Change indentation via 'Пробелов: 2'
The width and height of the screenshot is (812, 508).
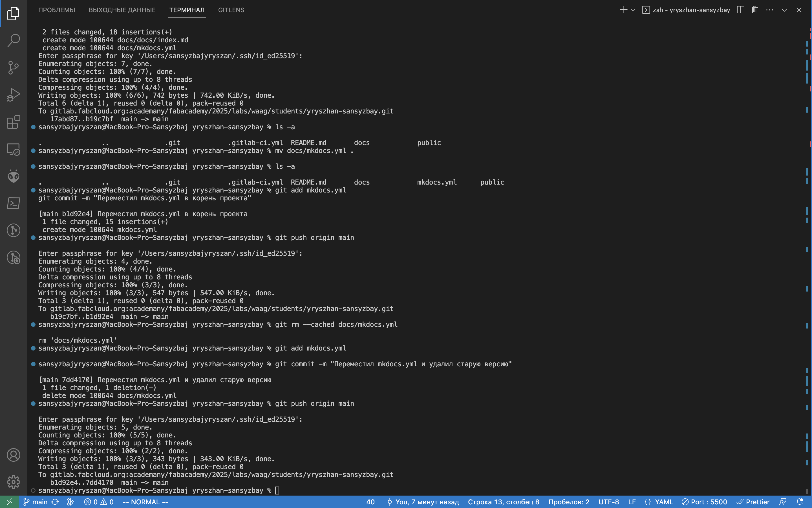point(569,502)
